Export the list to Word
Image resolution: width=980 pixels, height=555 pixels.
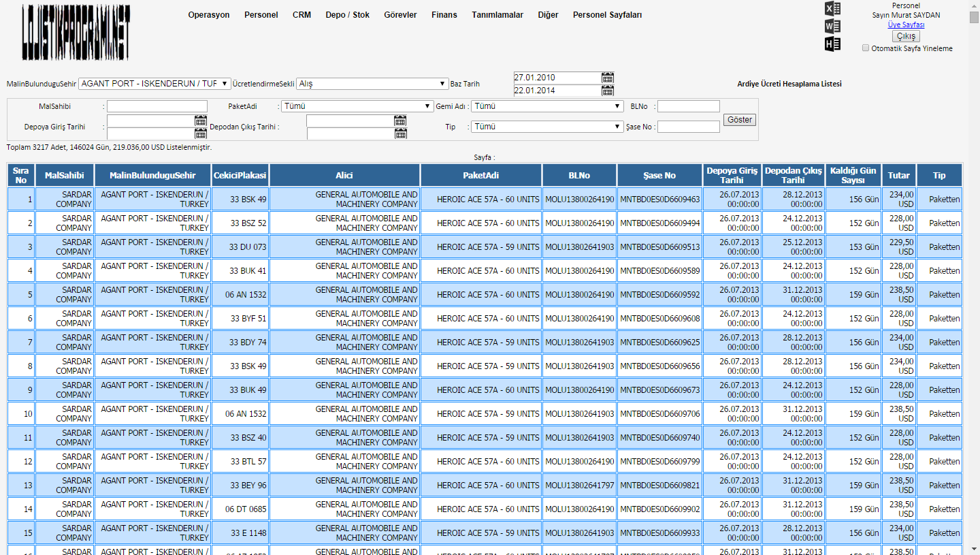[832, 27]
